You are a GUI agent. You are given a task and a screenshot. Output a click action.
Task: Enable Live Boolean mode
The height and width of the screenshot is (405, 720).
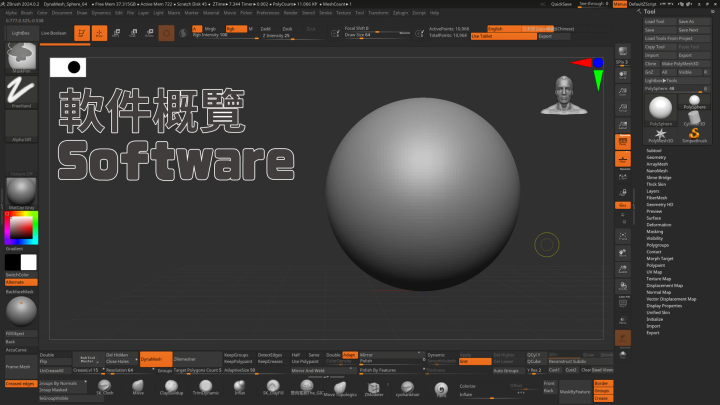coord(54,33)
